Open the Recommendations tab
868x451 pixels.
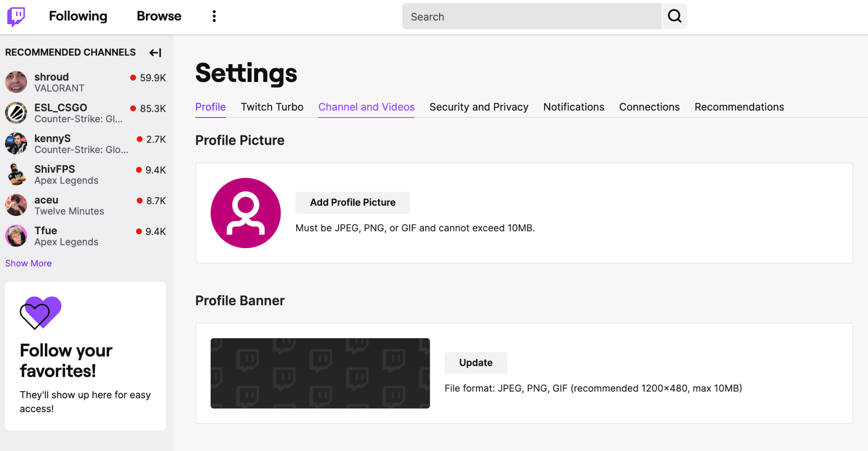tap(739, 107)
